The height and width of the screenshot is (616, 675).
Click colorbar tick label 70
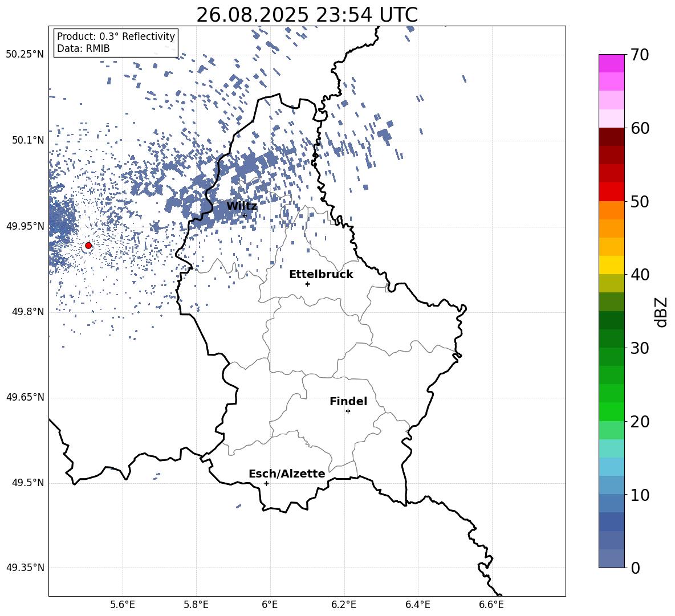click(640, 55)
